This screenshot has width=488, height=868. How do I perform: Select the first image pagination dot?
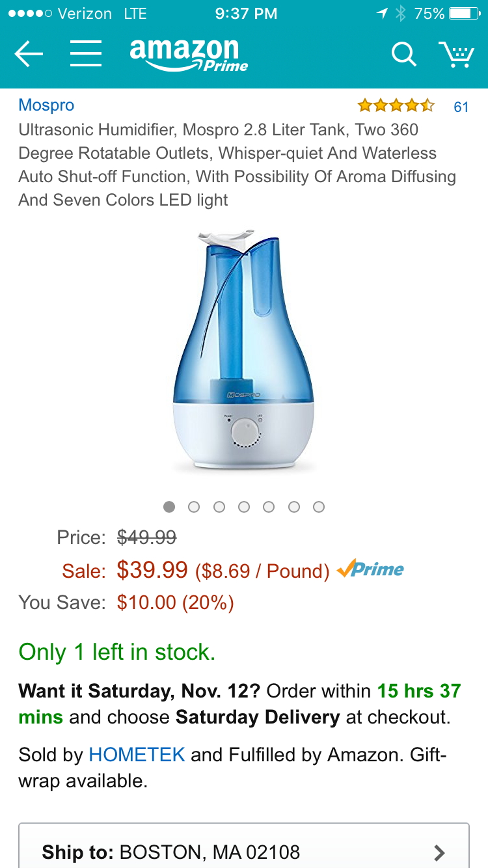169,507
